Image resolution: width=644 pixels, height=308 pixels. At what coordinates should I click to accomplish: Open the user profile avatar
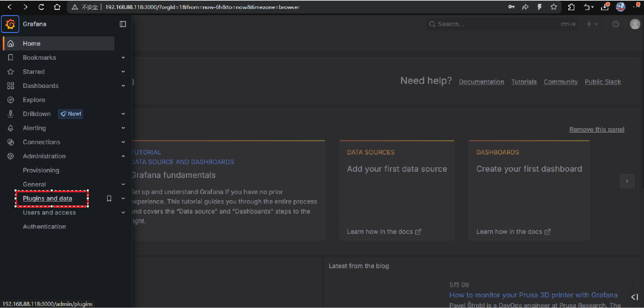(635, 24)
